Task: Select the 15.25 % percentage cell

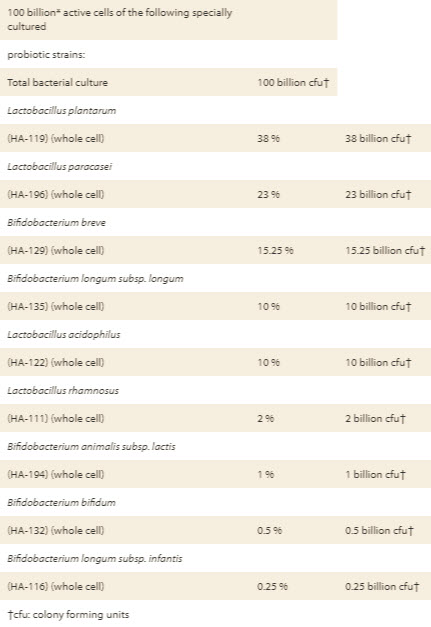Action: [x=275, y=250]
